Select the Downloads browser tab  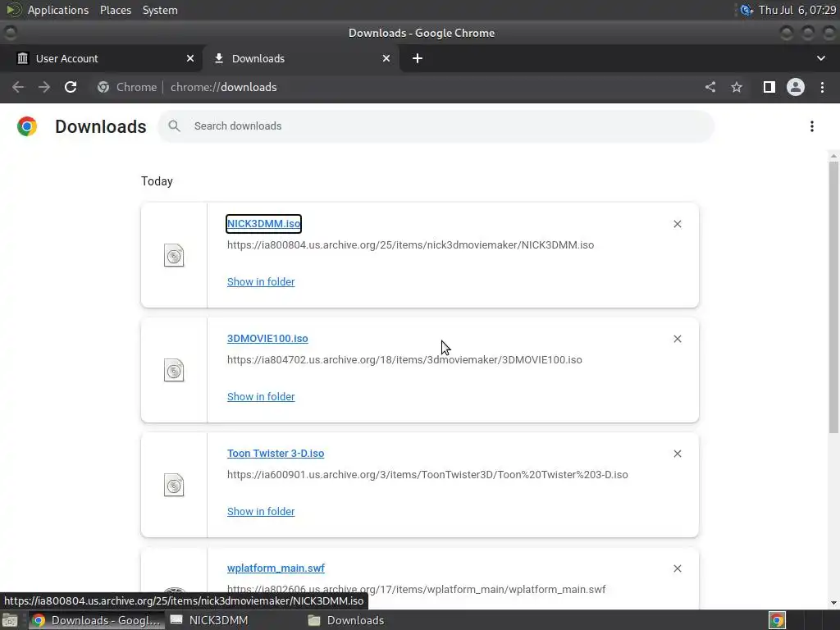click(300, 58)
